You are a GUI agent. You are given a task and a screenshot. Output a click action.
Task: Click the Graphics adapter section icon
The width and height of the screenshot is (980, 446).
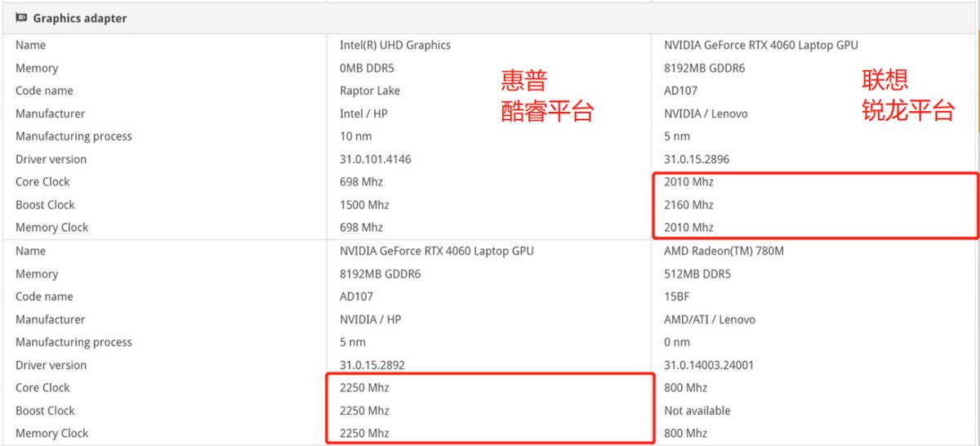coord(21,18)
